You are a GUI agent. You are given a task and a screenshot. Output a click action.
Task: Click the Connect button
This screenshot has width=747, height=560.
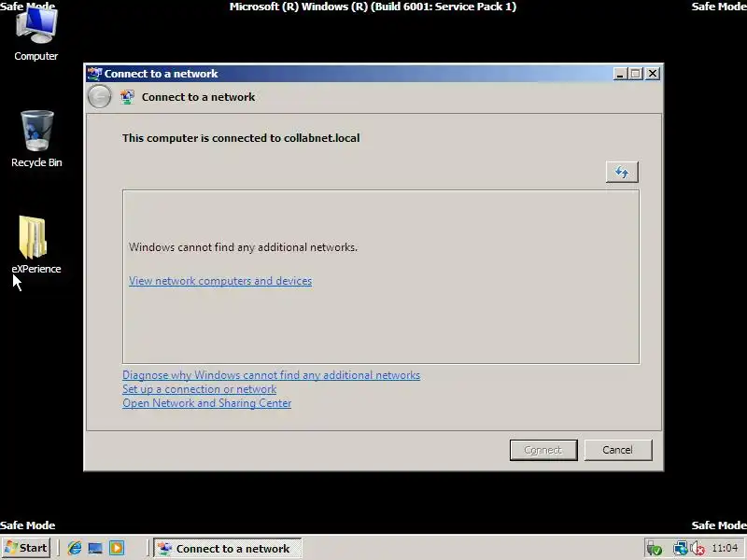pos(543,450)
